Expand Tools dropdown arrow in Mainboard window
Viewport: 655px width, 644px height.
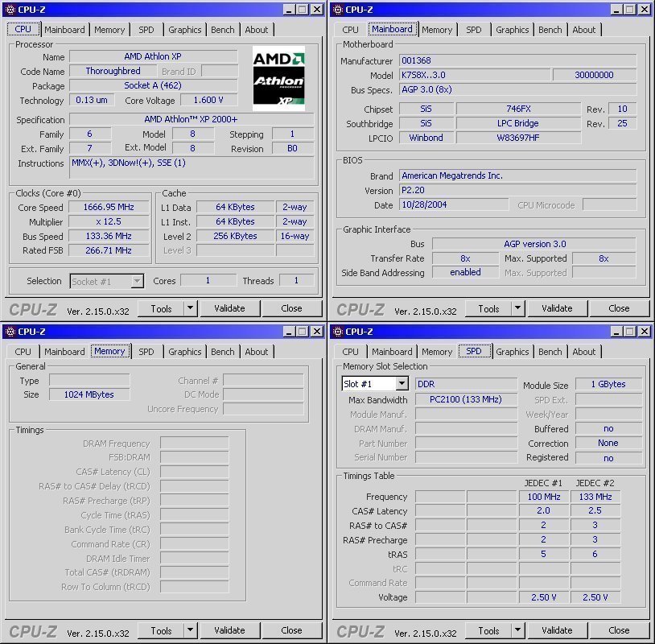tap(517, 308)
